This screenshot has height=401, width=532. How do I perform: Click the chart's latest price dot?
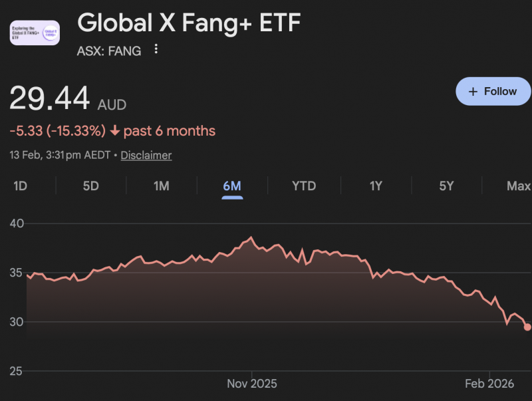527,327
